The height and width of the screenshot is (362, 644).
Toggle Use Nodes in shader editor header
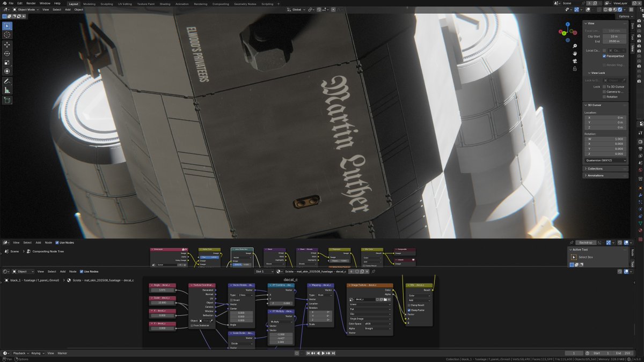(81, 271)
